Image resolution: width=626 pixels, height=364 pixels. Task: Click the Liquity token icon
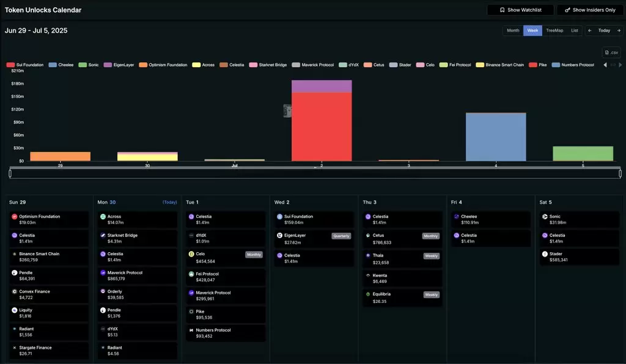[x=15, y=310]
